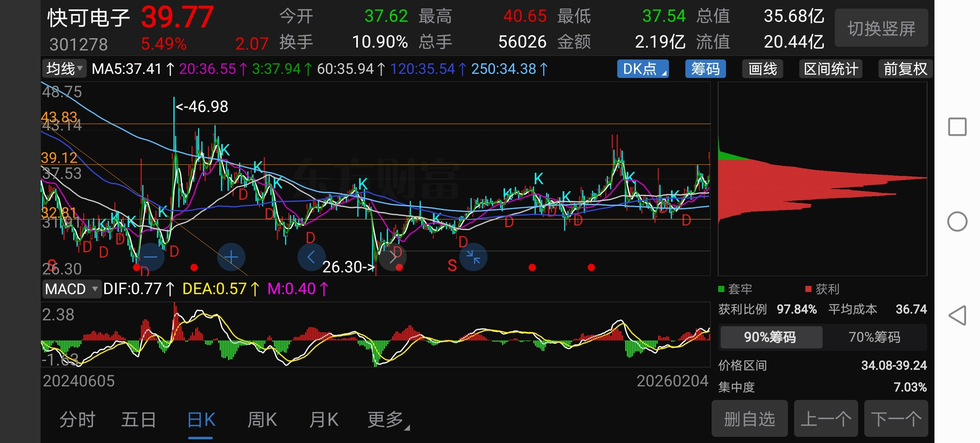This screenshot has width=980, height=443.
Task: Switch to the 分时 tab
Action: pos(77,420)
